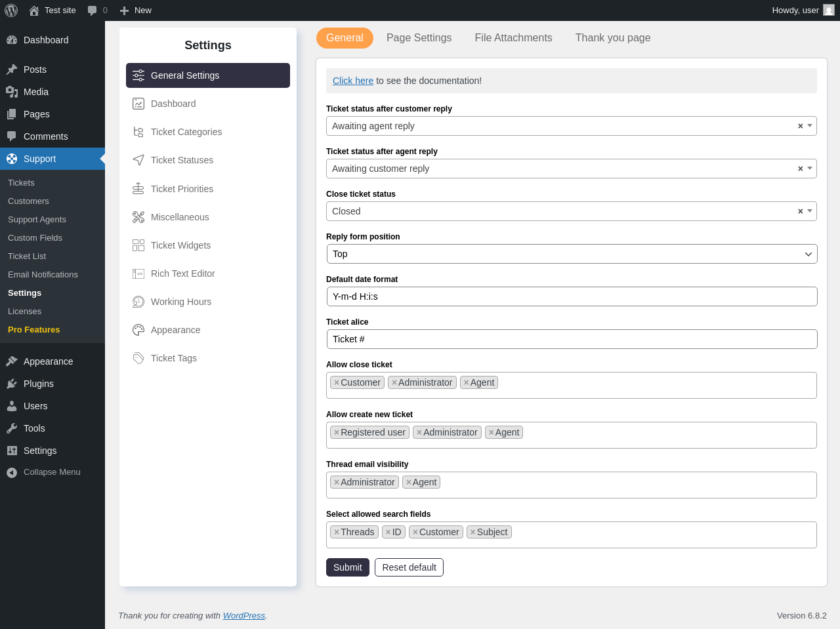Follow the WordPress footer link
This screenshot has width=840, height=629.
point(244,616)
